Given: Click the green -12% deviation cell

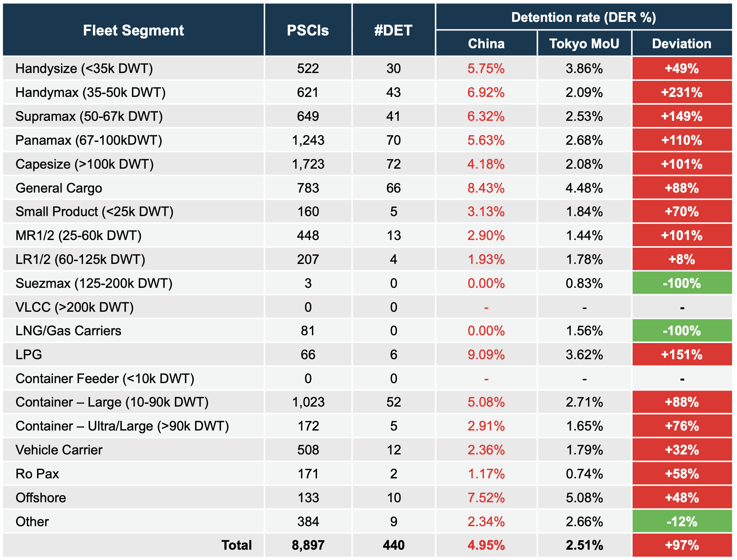Looking at the screenshot, I should [x=681, y=522].
